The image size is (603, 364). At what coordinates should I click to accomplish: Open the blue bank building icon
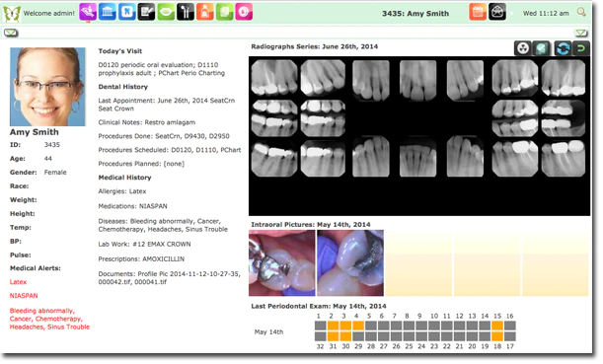[x=108, y=12]
